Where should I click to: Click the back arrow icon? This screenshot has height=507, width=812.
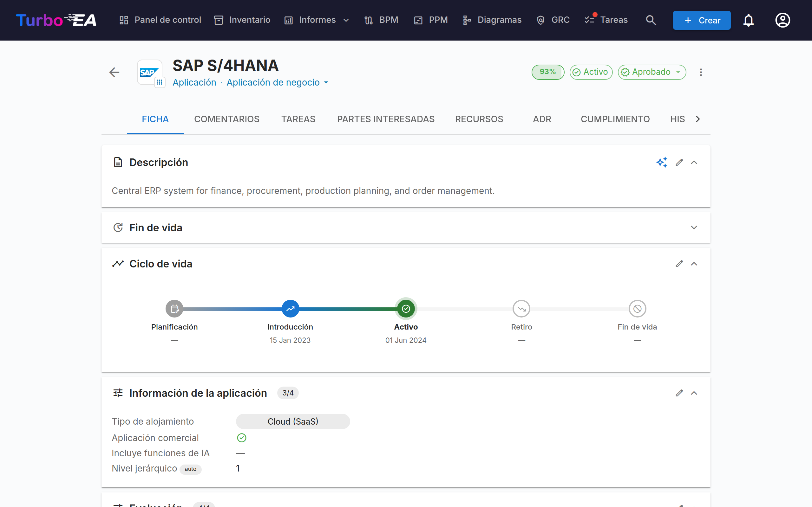pyautogui.click(x=115, y=72)
